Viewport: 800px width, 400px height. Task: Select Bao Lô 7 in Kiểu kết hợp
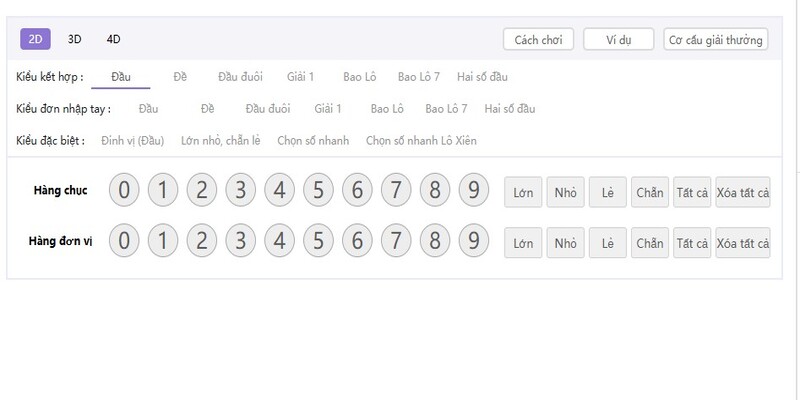coord(418,76)
